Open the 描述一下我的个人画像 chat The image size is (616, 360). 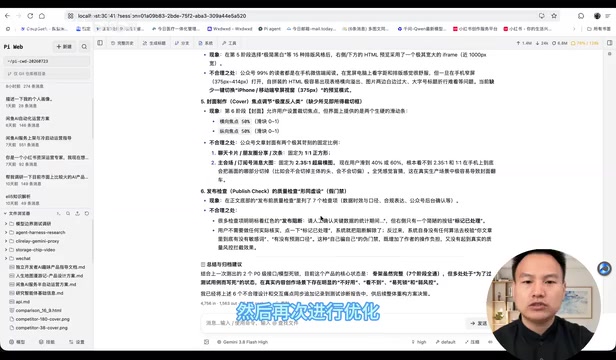[47, 102]
